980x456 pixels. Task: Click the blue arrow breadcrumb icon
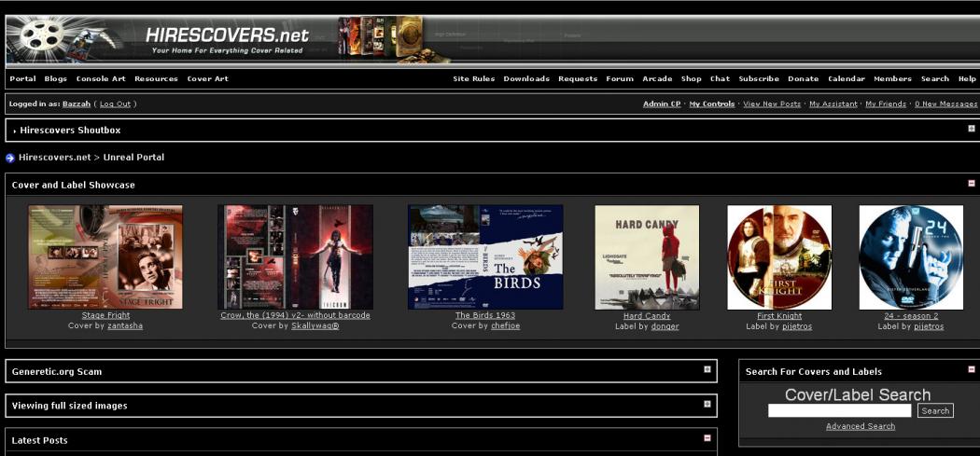point(10,158)
